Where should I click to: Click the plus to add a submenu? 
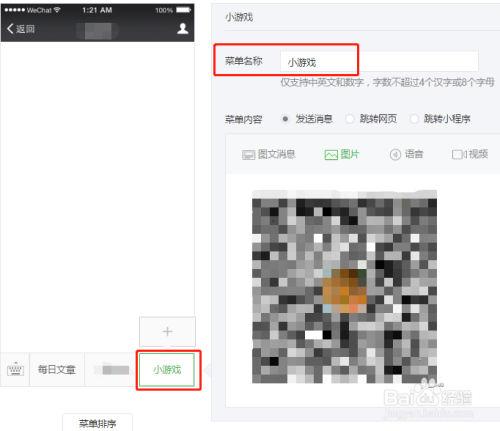[167, 331]
